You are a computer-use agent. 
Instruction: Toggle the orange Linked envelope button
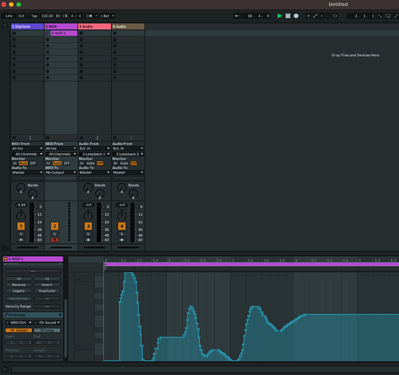pos(19,330)
